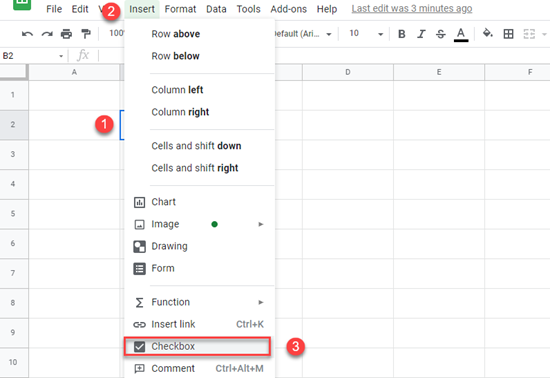Open the fill color bucket
The image size is (550, 378).
pos(488,33)
